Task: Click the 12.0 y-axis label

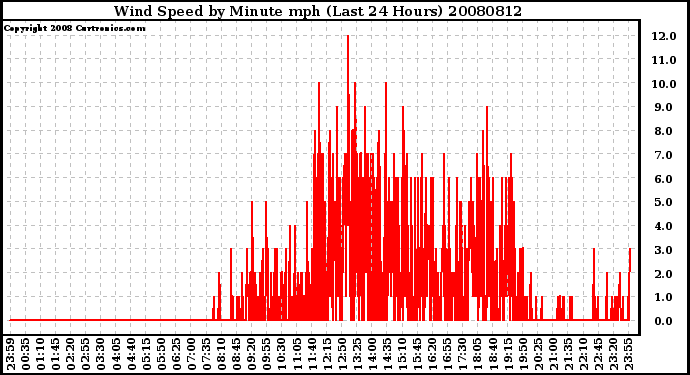Action: (x=664, y=37)
